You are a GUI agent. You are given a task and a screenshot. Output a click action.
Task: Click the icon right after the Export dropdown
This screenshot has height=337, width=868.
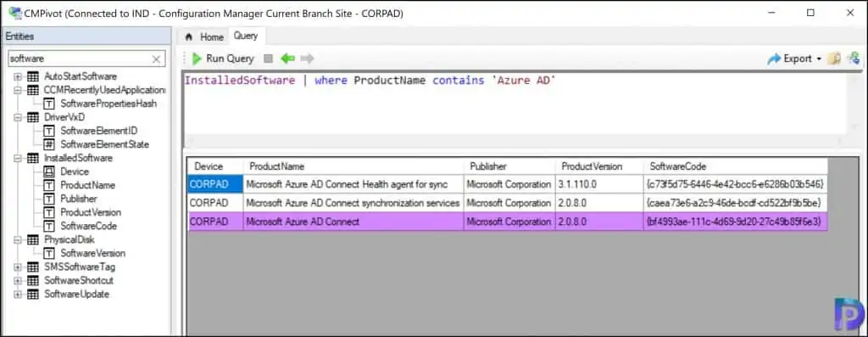[834, 59]
